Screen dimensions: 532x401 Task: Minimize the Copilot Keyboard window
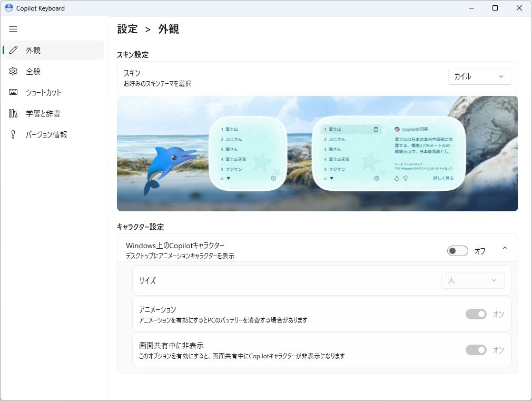(471, 8)
